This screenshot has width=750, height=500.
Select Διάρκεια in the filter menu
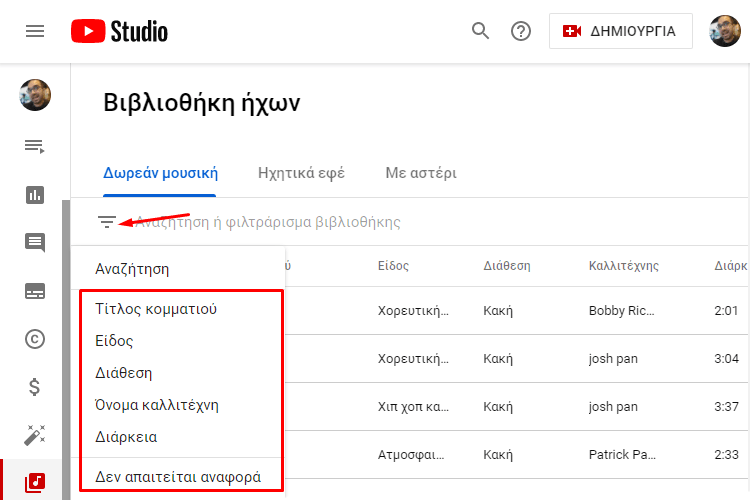[x=126, y=437]
